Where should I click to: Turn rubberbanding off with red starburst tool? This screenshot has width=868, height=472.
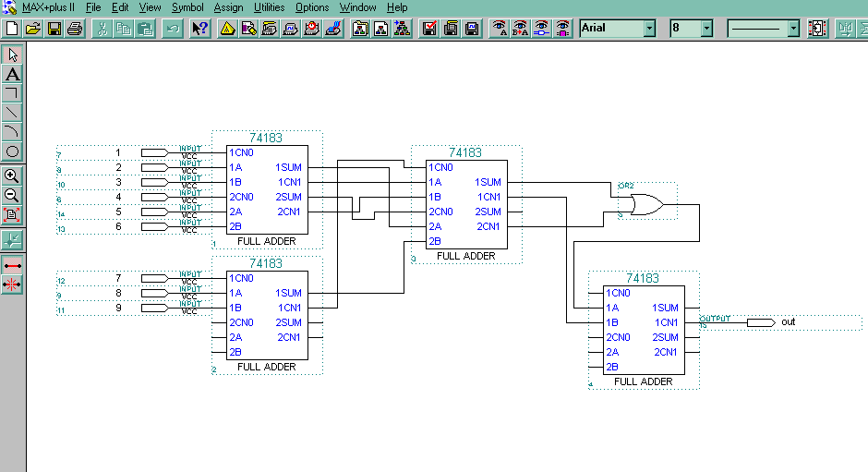pos(12,284)
